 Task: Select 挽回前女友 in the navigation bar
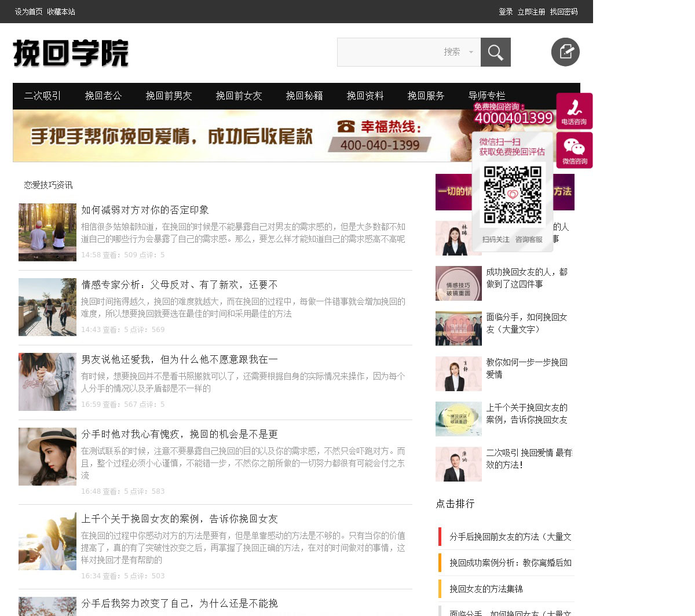pos(239,96)
